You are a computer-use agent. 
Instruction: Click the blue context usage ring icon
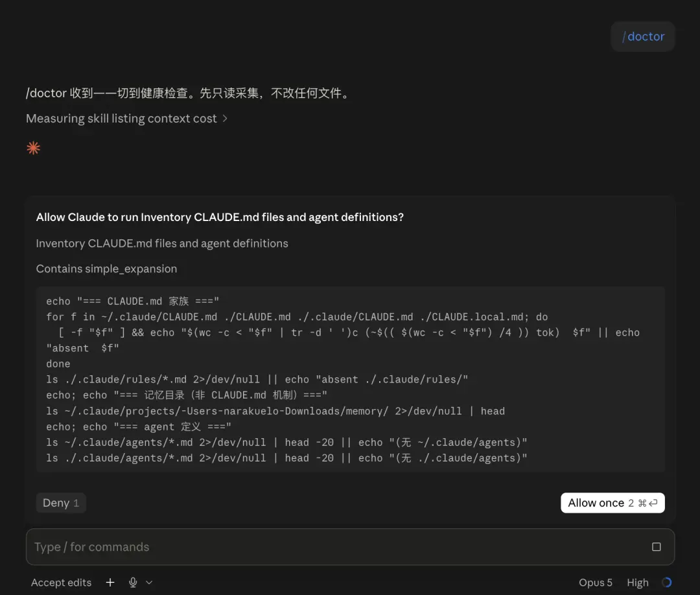click(x=666, y=583)
